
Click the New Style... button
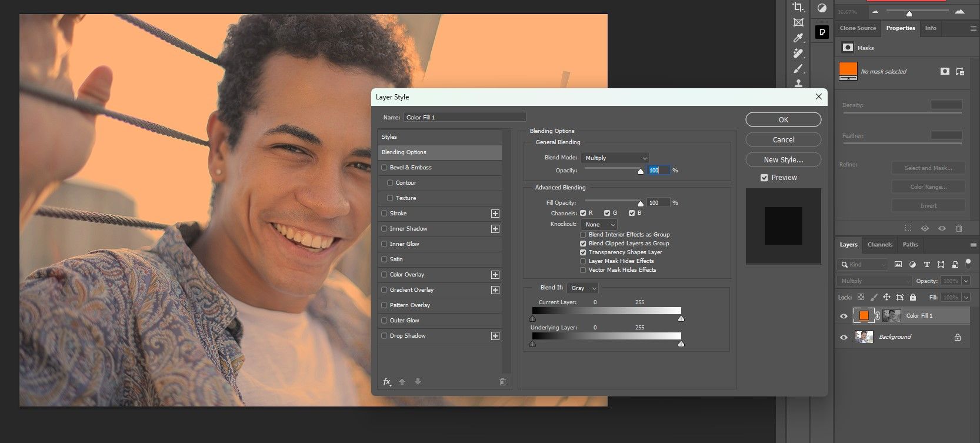784,159
